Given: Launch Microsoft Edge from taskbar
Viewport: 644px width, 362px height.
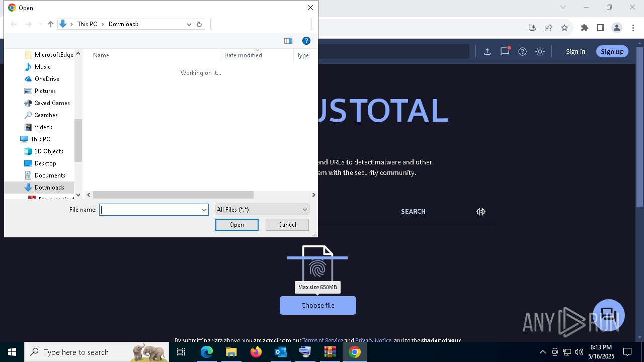Looking at the screenshot, I should coord(207,352).
